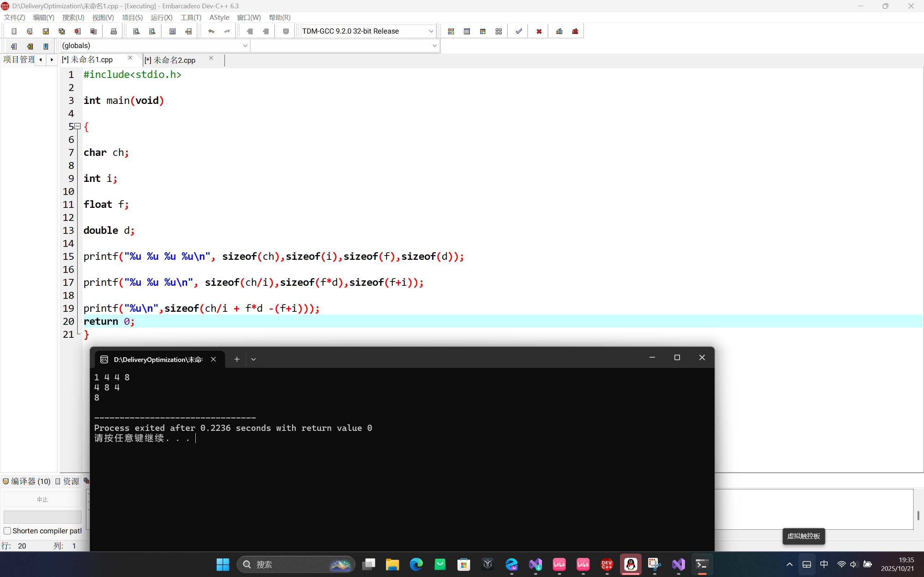Click the red X stop execution icon
The image size is (924, 577).
pyautogui.click(x=539, y=31)
